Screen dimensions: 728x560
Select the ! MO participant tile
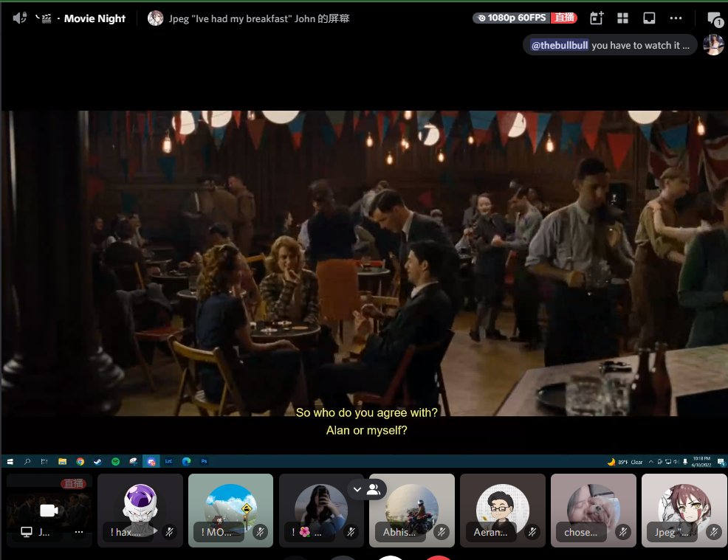[x=231, y=511]
